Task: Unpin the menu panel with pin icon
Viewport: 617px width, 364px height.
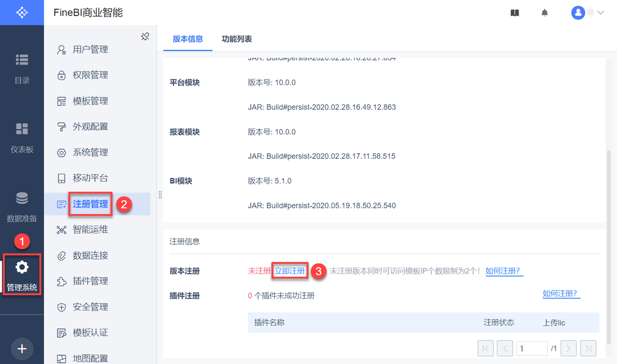Action: 145,37
